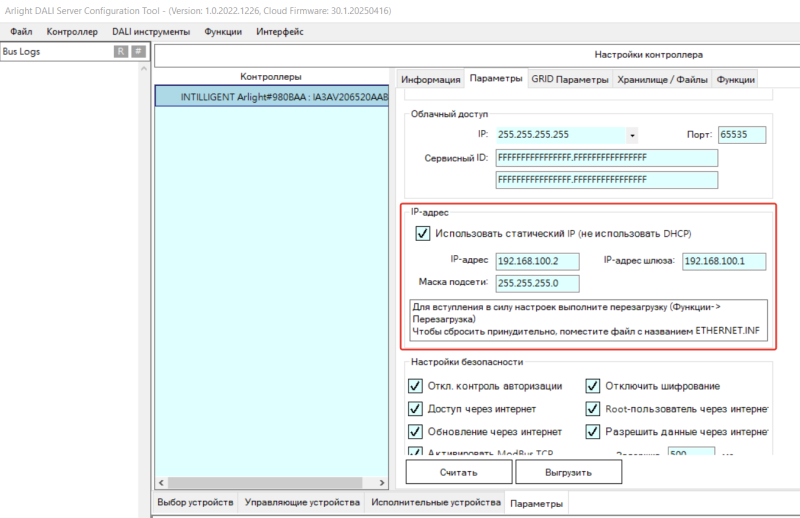The image size is (800, 518).
Task: Click the Считать button
Action: 459,472
